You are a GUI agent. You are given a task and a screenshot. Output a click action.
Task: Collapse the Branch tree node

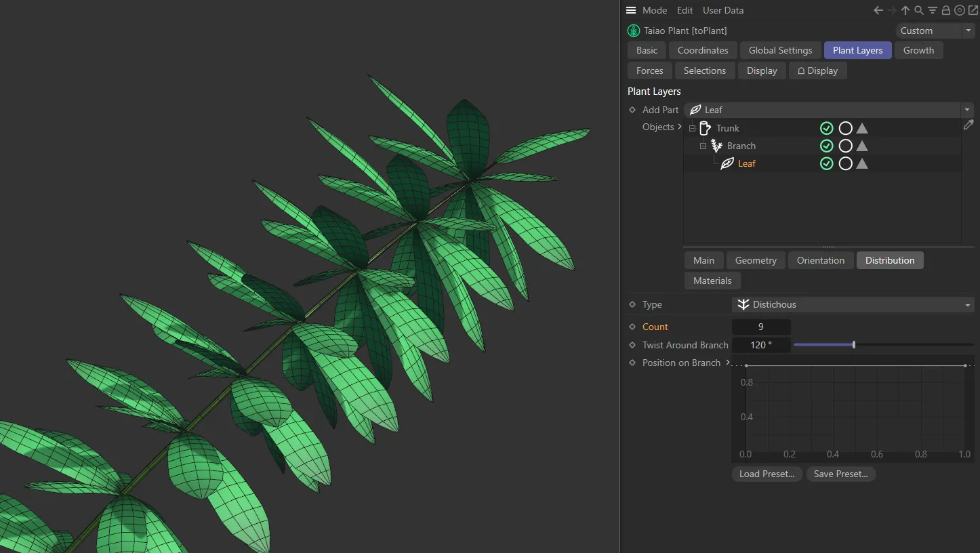pyautogui.click(x=703, y=146)
